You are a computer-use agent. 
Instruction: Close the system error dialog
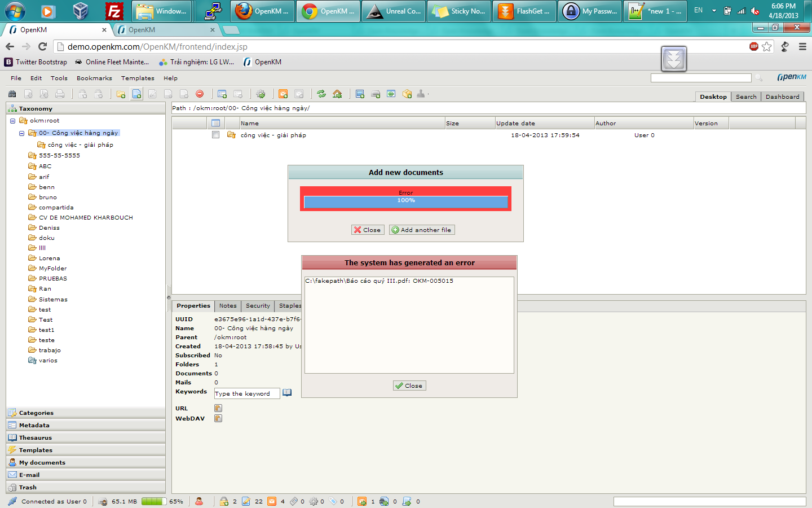click(409, 386)
